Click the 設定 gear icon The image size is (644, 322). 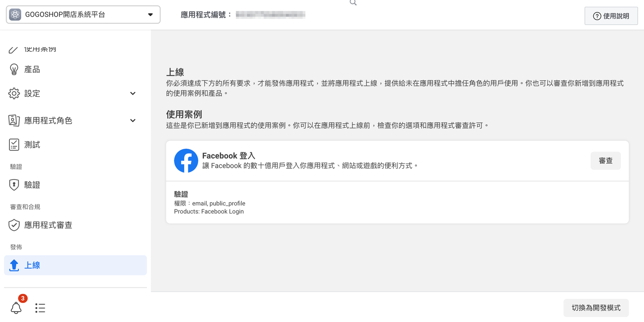pos(14,93)
